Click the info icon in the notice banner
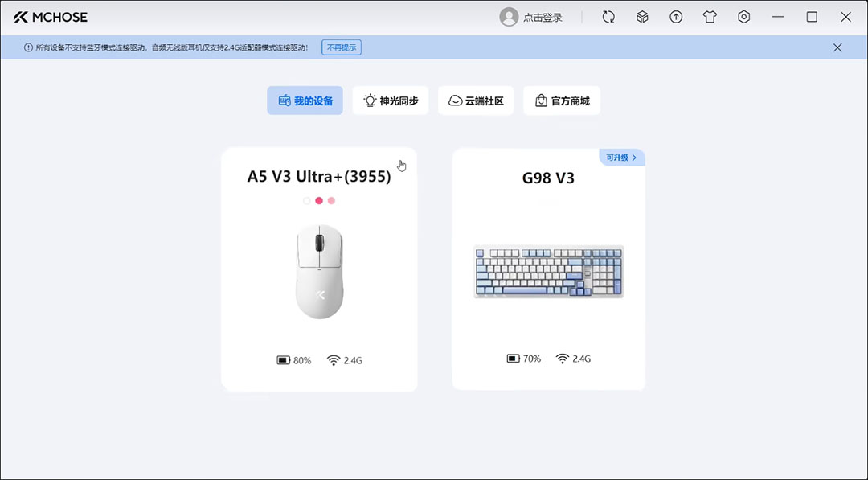 [x=28, y=47]
